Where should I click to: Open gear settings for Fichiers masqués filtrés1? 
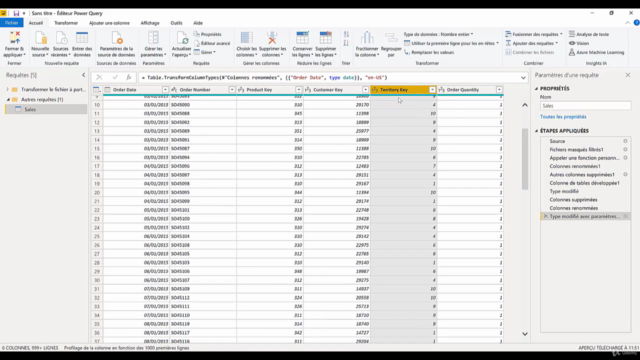[x=625, y=149]
